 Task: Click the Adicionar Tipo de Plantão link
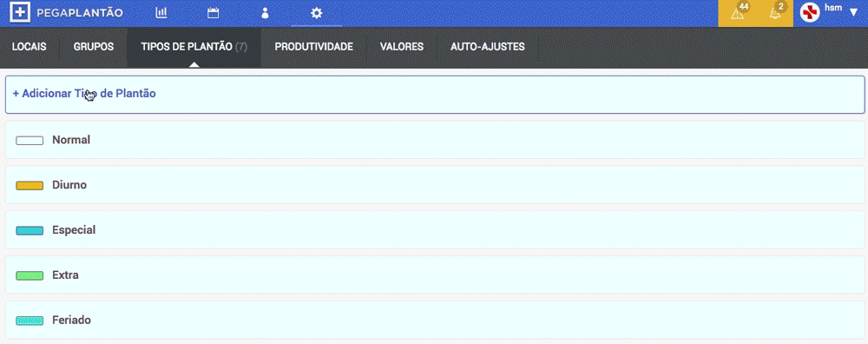click(84, 94)
